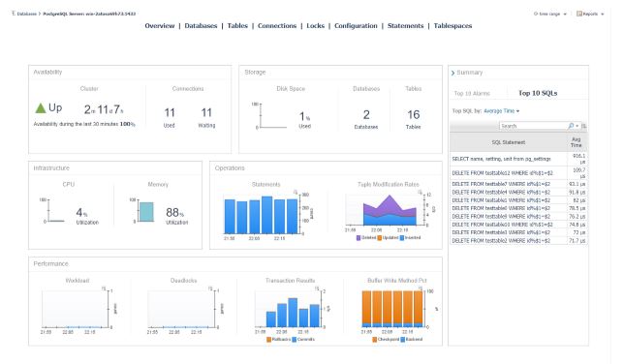This screenshot has width=624, height=364.
Task: Switch to the Top 10 Alarms tab
Action: [x=472, y=94]
